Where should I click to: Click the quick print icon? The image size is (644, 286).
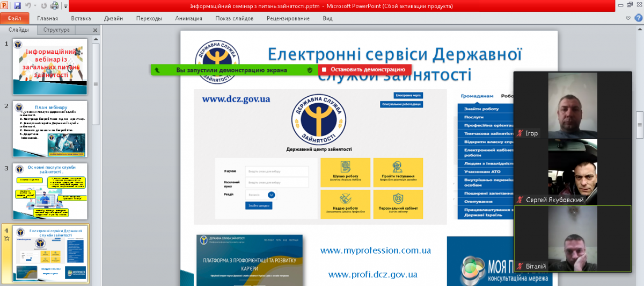[x=54, y=6]
